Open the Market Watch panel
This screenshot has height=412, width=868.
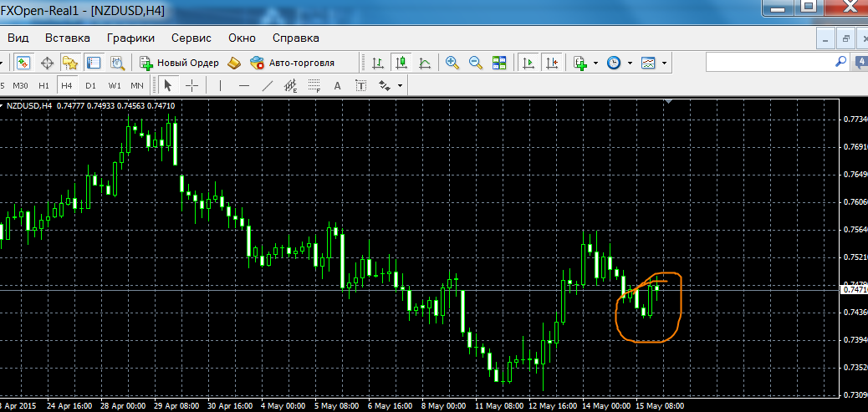[23, 63]
